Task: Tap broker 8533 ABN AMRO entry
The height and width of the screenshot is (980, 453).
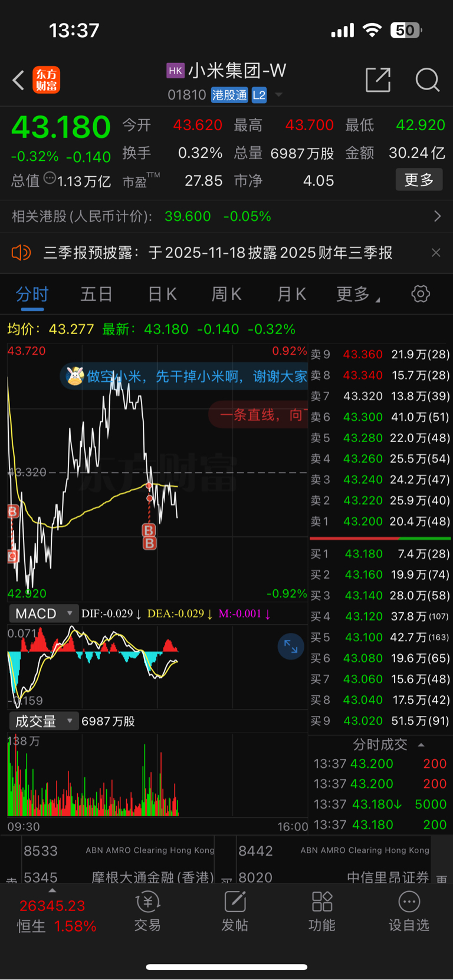Action: [x=119, y=850]
